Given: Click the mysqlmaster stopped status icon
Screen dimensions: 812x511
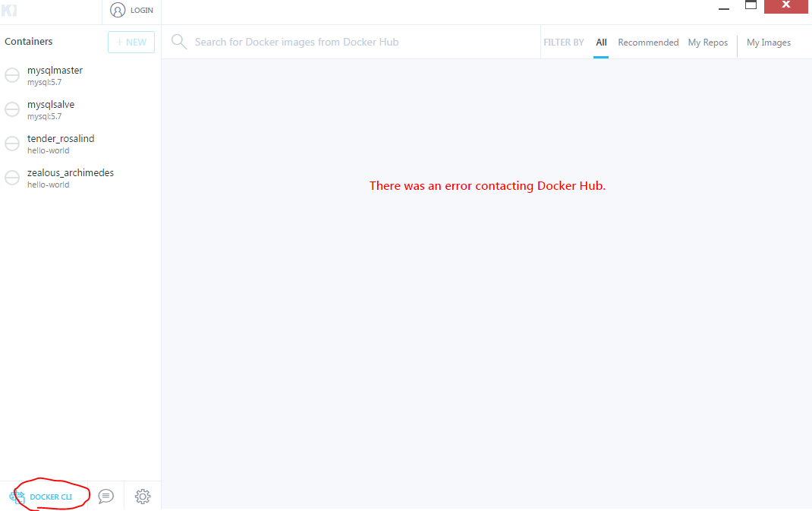Looking at the screenshot, I should 12,75.
